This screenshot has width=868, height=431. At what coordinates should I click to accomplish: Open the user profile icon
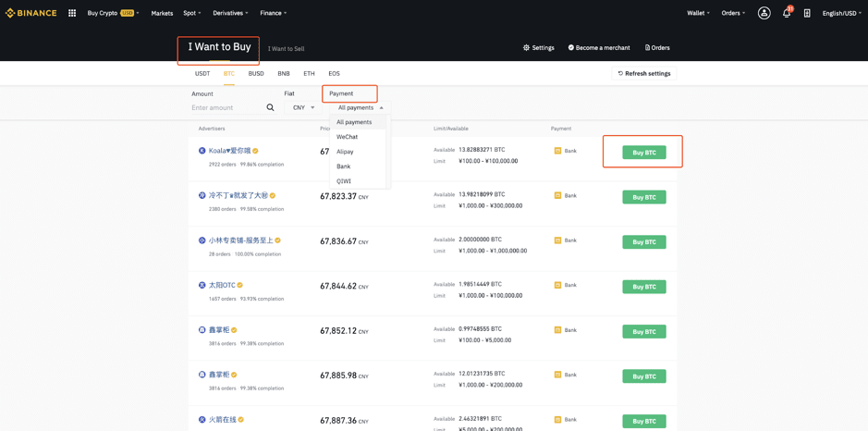(x=764, y=13)
